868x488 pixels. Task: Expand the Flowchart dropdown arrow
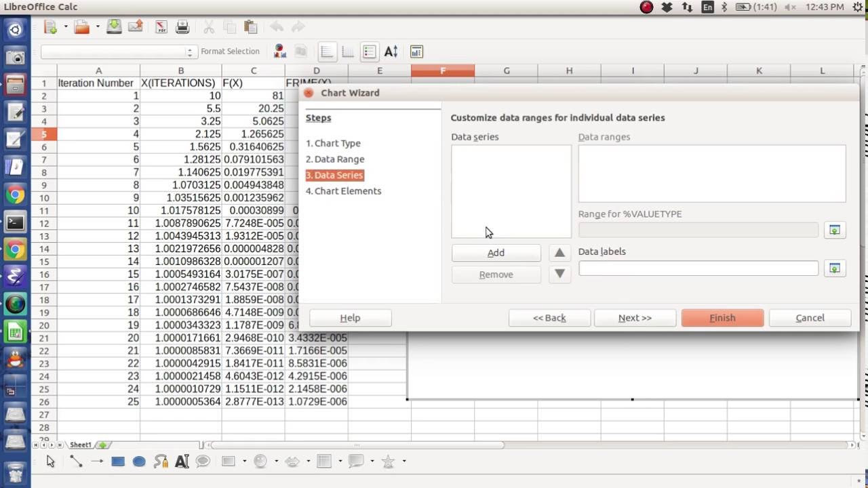pos(340,462)
